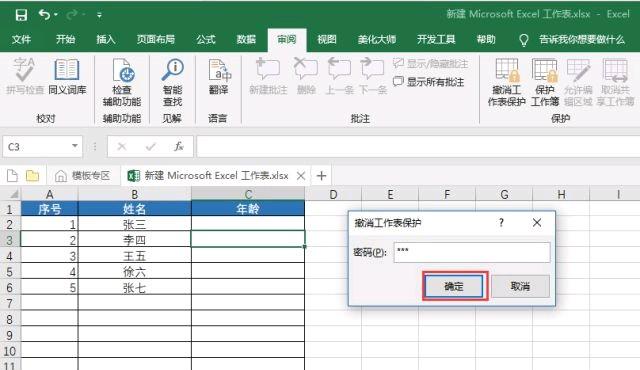Add a new document tab with plus
The image size is (640, 370).
coord(321,176)
